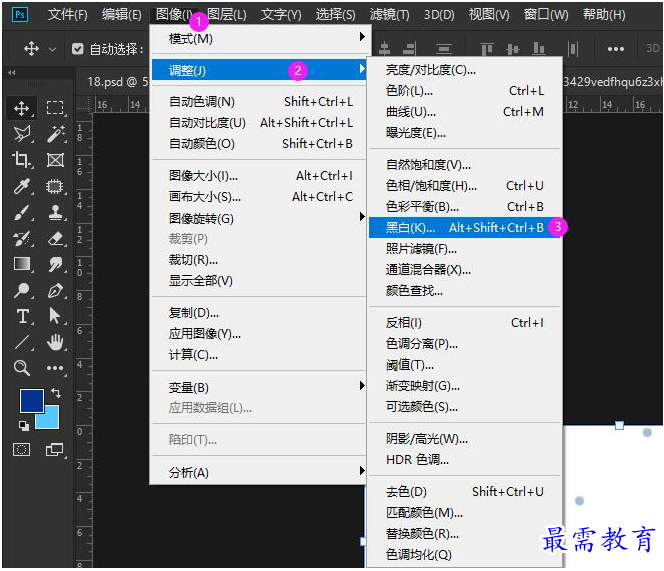Viewport: 664px width, 571px height.
Task: Open the 图层(L) menu
Action: coord(227,14)
